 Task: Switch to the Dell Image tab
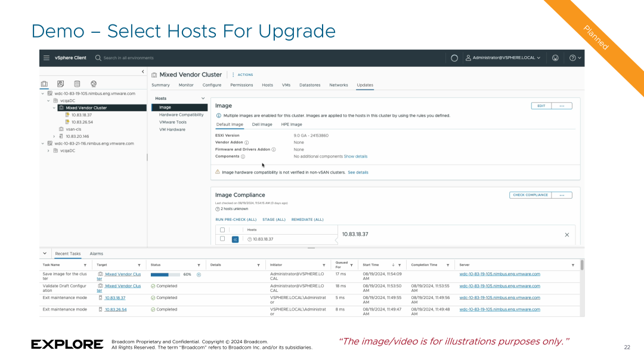pos(262,125)
